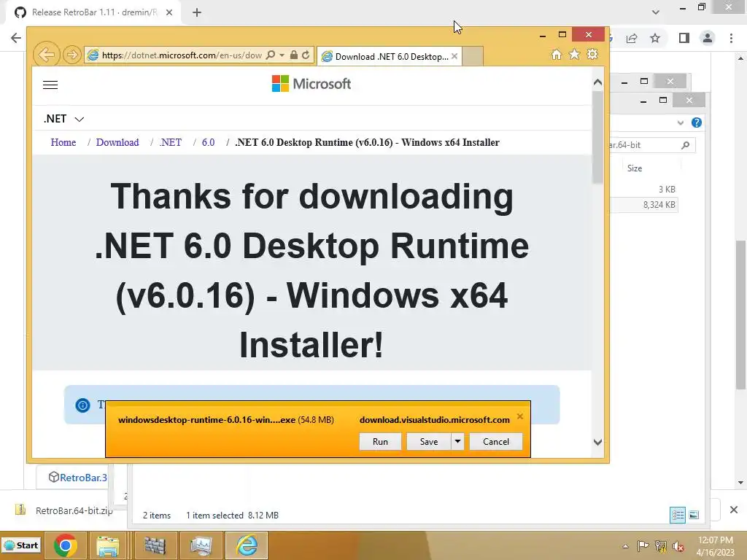Open the network tray icon
747x560 pixels.
coord(660,546)
